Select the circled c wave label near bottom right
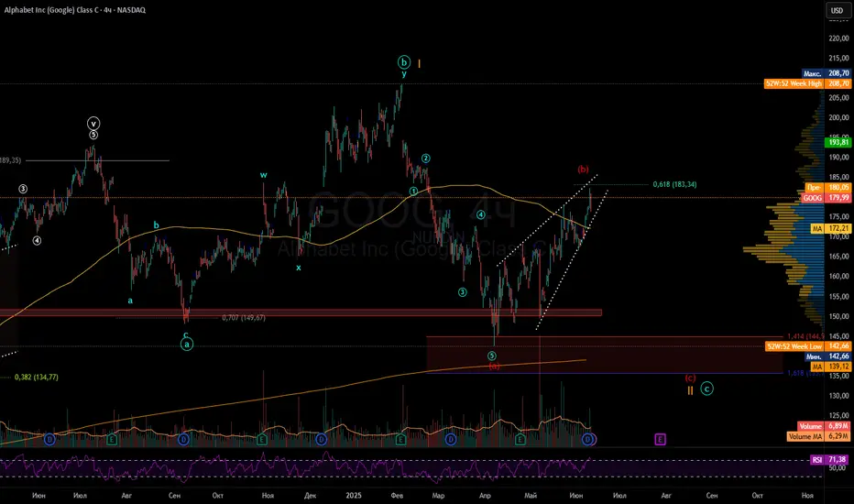Image resolution: width=854 pixels, height=504 pixels. (x=706, y=389)
